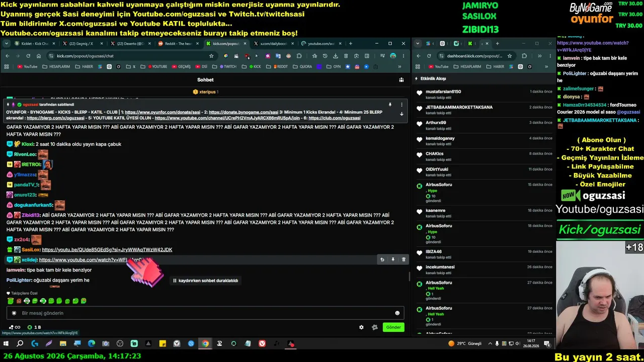Delete xclidej's chat message
The width and height of the screenshot is (644, 362).
404,259
